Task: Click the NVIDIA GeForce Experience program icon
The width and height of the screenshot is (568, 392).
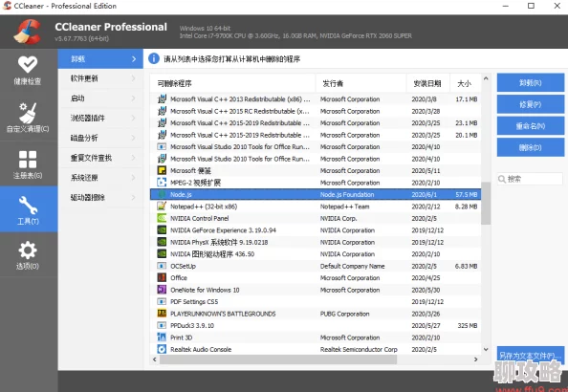Action: coord(162,230)
